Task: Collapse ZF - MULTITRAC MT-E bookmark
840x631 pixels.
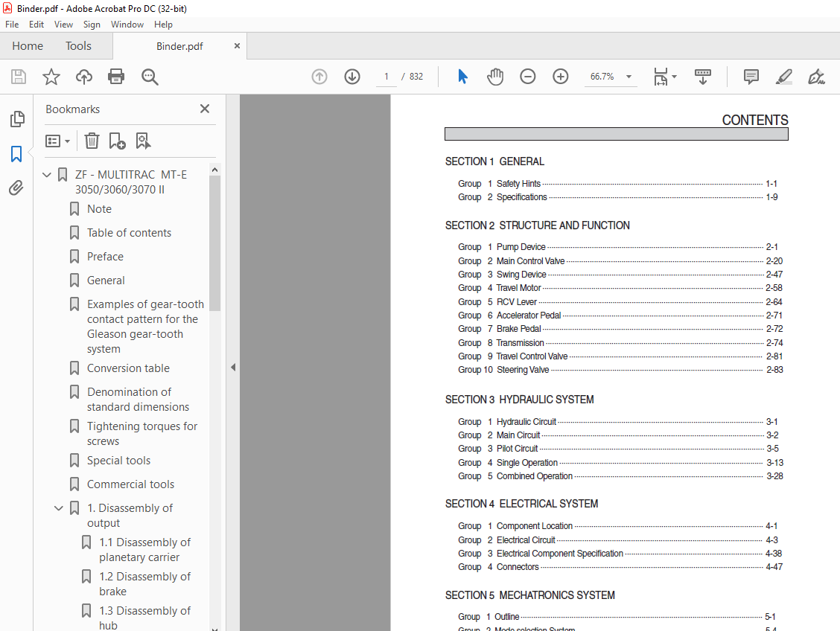Action: (47, 174)
